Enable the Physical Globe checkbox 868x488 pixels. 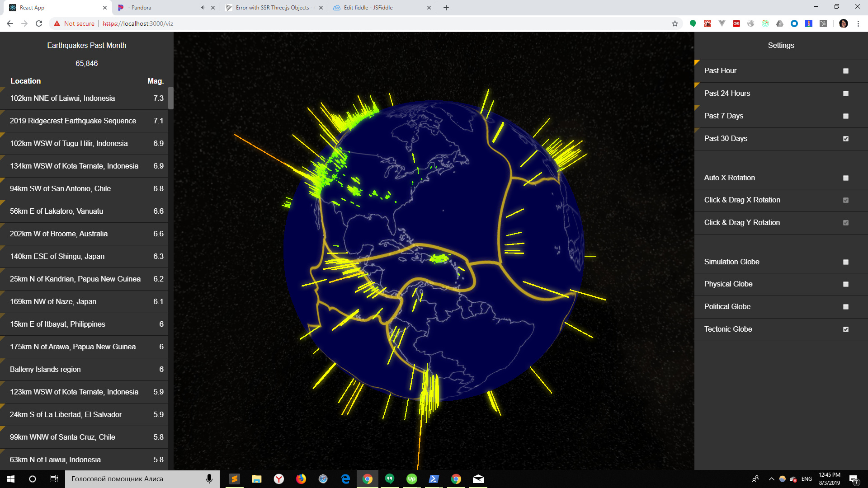(x=845, y=284)
